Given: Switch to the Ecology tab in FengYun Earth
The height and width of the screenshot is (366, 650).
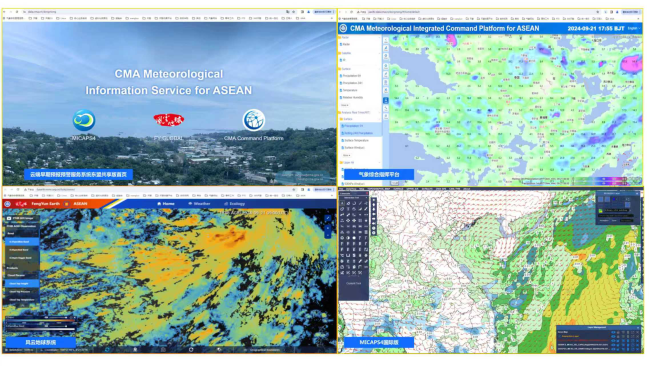Looking at the screenshot, I should point(234,204).
